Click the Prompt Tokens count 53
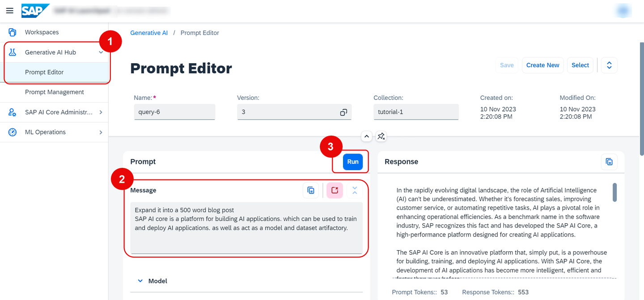The image size is (644, 300). point(444,292)
